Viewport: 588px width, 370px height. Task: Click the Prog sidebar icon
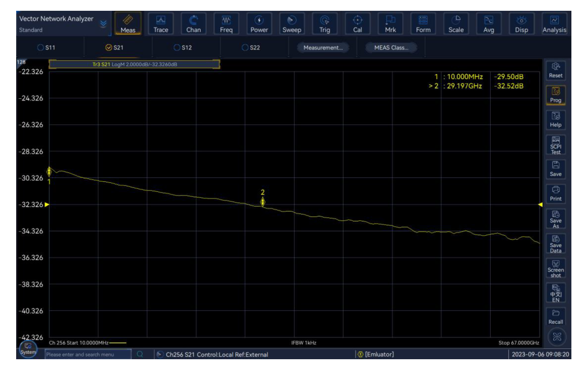pos(556,95)
